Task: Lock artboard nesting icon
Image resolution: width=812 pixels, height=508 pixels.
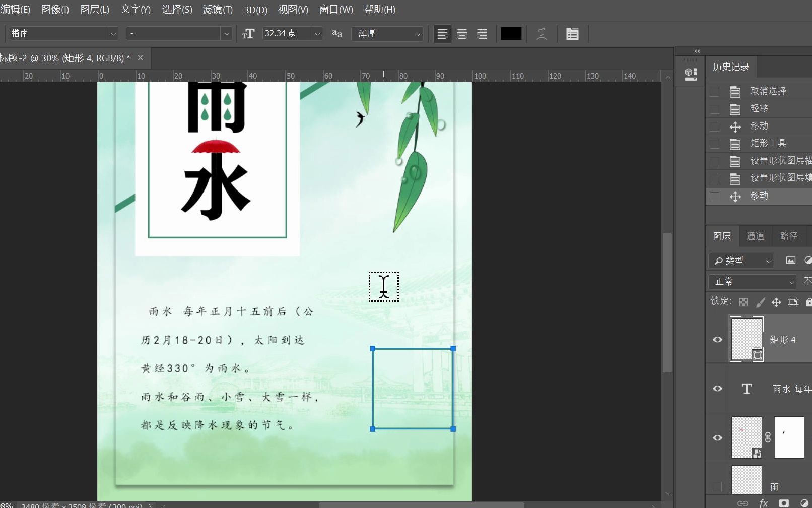Action: point(793,302)
